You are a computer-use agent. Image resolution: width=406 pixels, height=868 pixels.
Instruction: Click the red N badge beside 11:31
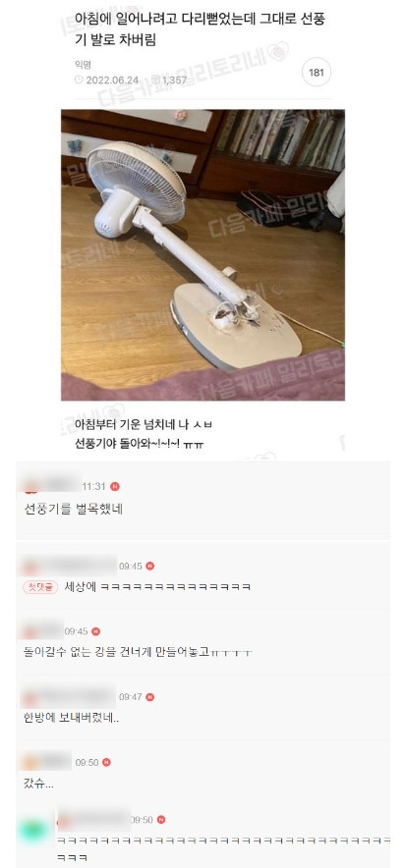coord(115,487)
